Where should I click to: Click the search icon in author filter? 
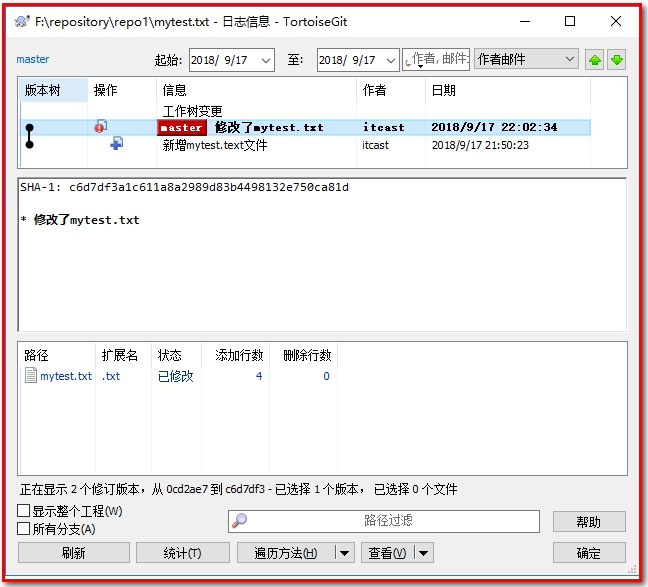408,62
